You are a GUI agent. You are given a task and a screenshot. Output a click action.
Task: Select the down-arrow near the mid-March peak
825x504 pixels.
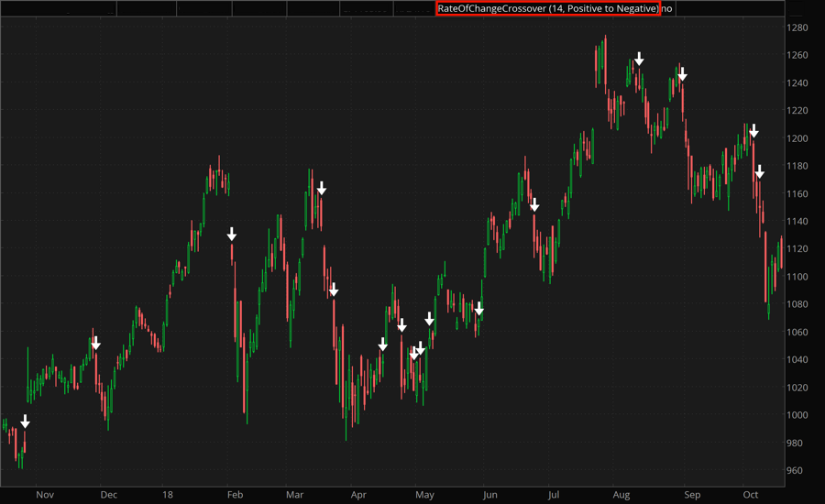321,188
